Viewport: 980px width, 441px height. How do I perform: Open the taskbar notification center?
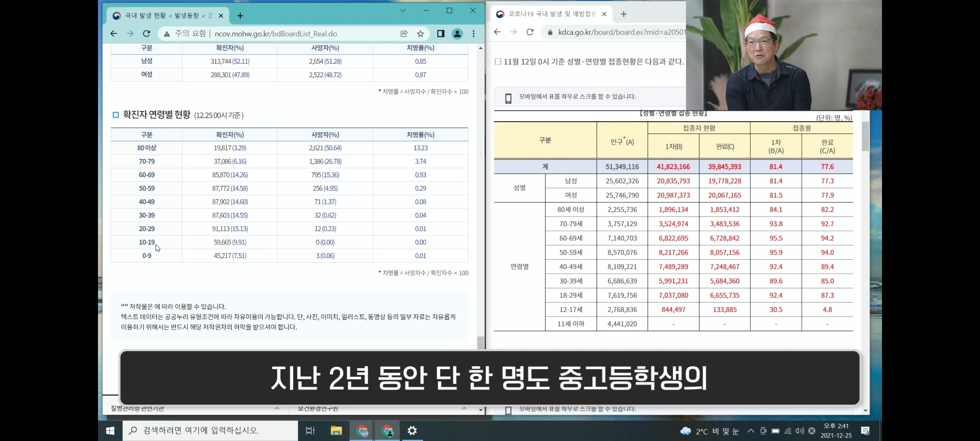click(865, 430)
